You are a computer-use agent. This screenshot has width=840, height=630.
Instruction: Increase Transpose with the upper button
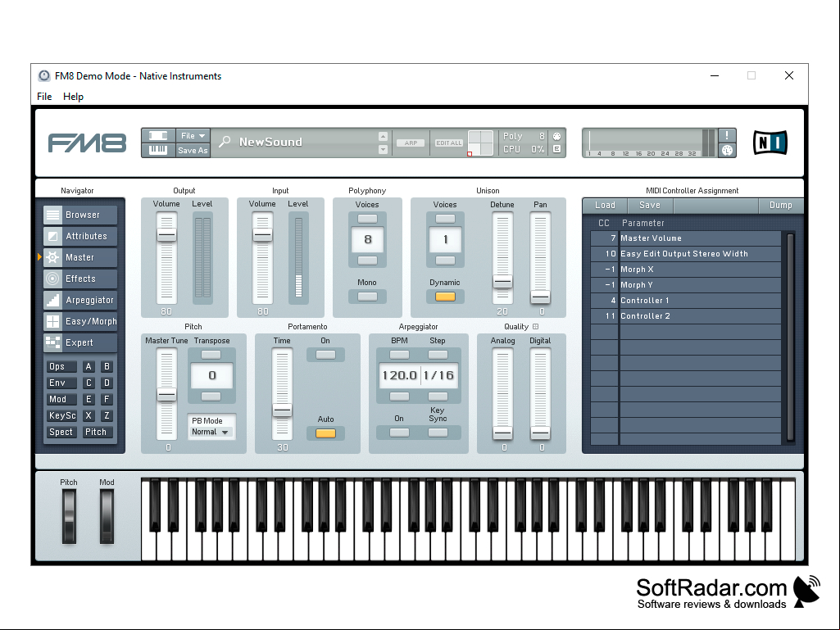[211, 355]
